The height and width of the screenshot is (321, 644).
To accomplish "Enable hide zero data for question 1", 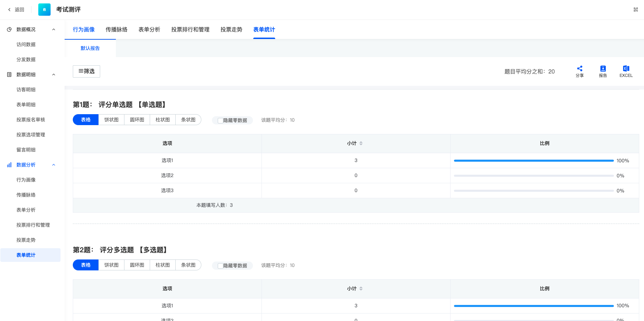I will [x=220, y=120].
